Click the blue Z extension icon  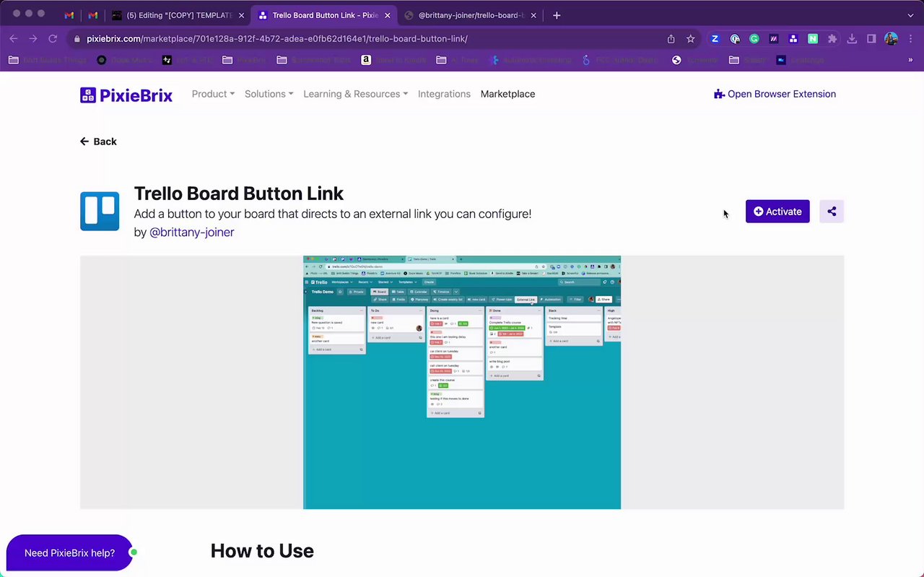point(715,39)
